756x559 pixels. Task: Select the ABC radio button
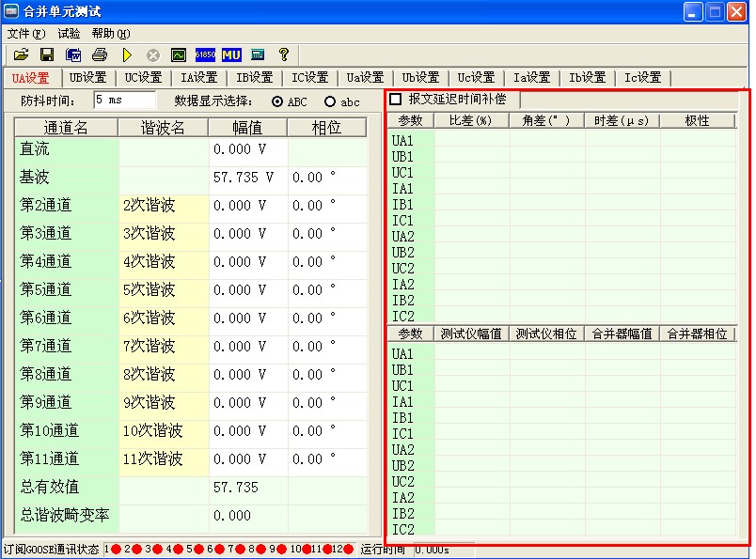click(x=277, y=101)
